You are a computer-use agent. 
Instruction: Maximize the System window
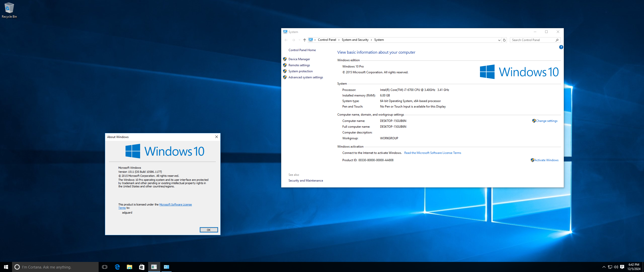click(546, 32)
